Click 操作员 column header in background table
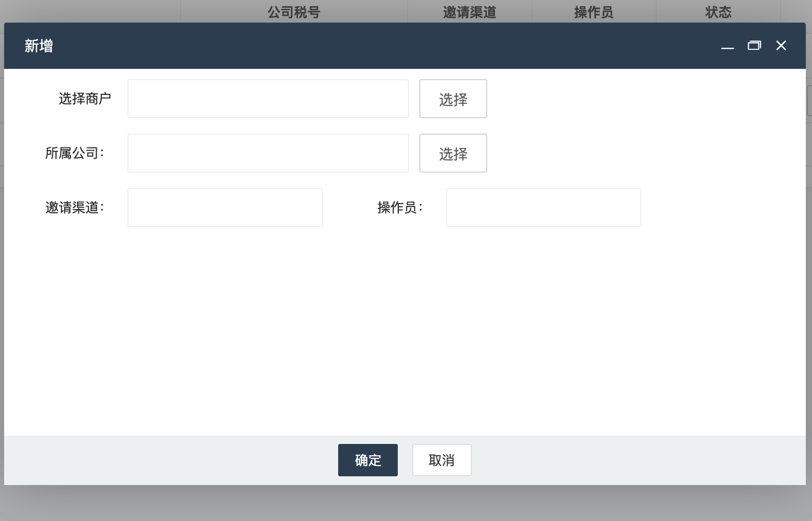The image size is (812, 521). (x=594, y=12)
